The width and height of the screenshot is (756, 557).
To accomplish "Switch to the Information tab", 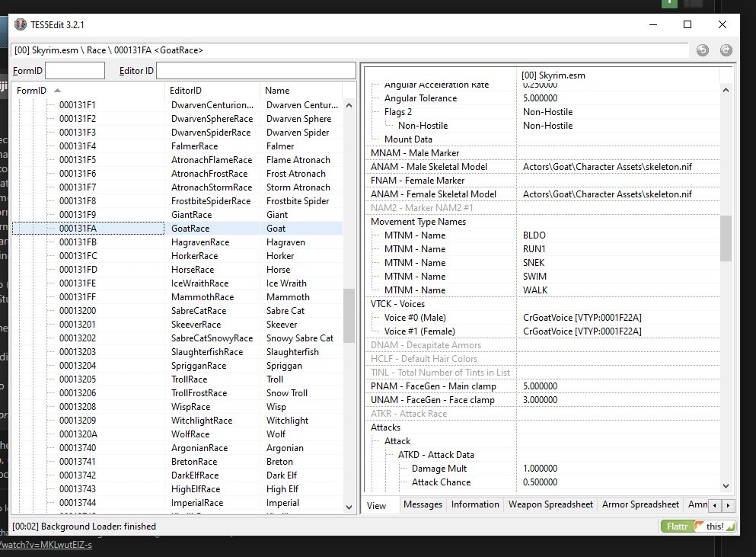I will [475, 504].
